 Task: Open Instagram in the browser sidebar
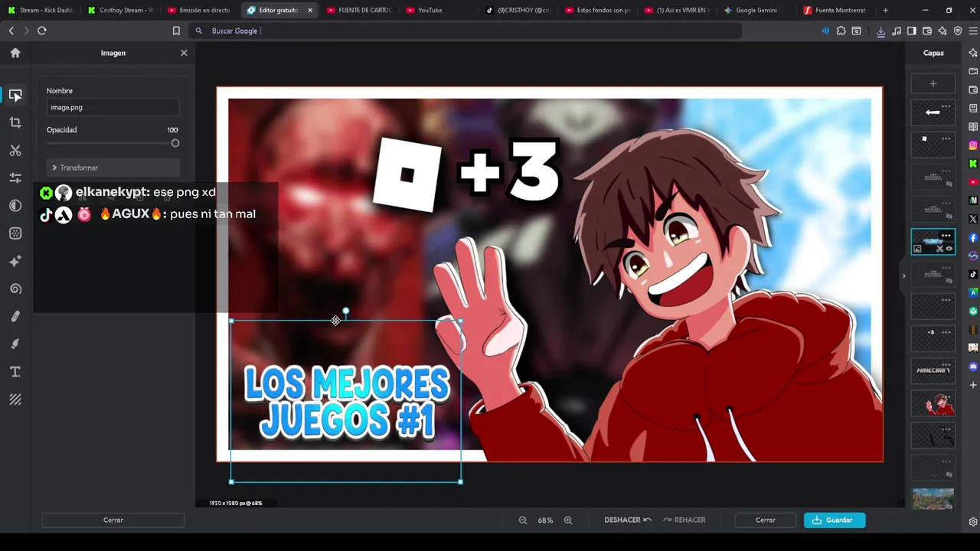[x=973, y=145]
